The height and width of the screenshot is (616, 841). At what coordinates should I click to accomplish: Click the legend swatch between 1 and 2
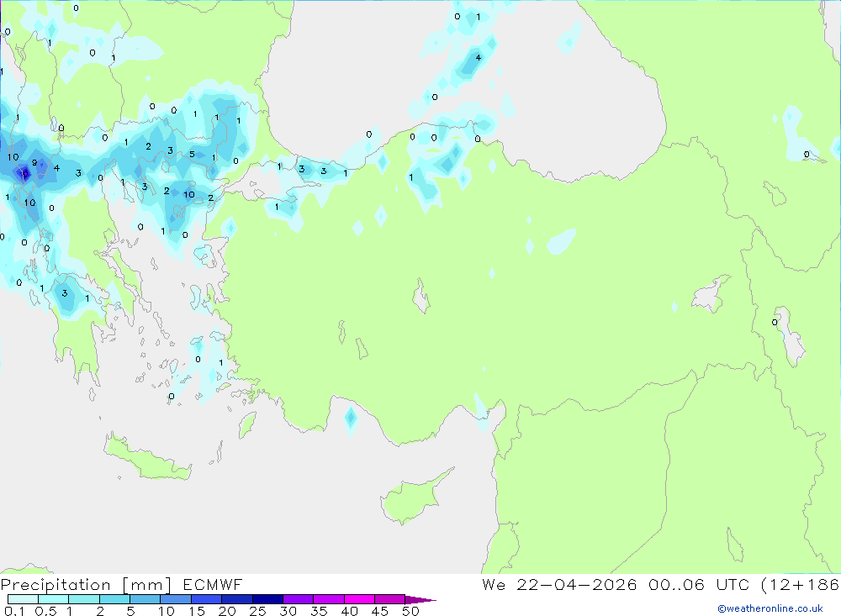coord(83,599)
